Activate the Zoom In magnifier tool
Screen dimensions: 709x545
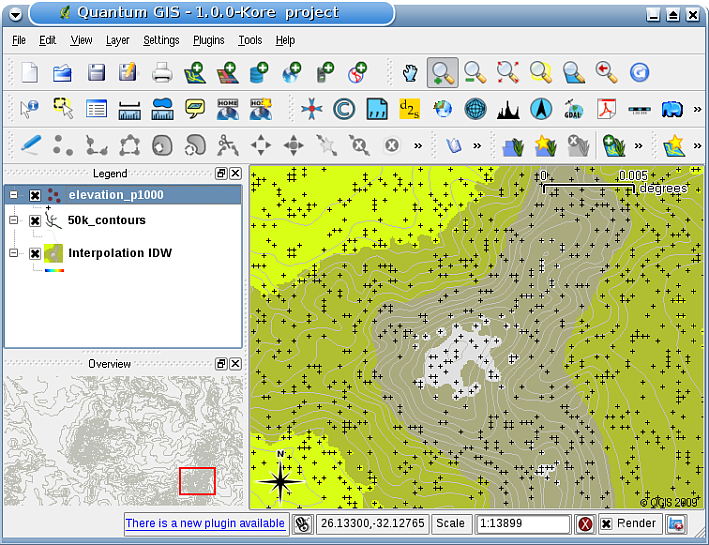[442, 72]
